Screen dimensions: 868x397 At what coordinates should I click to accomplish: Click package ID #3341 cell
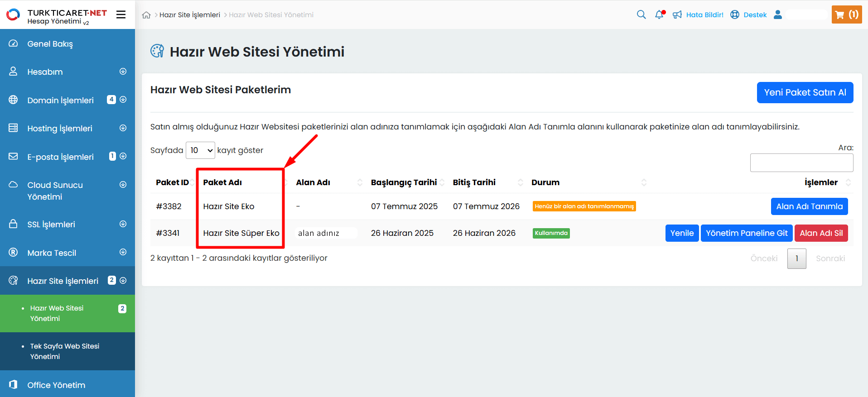(x=168, y=233)
